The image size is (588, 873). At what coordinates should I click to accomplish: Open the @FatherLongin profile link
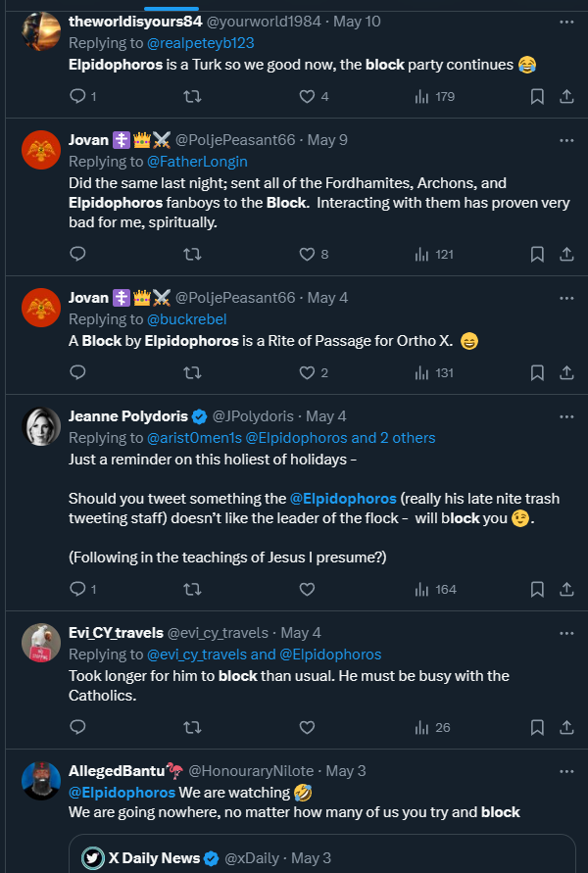[197, 161]
